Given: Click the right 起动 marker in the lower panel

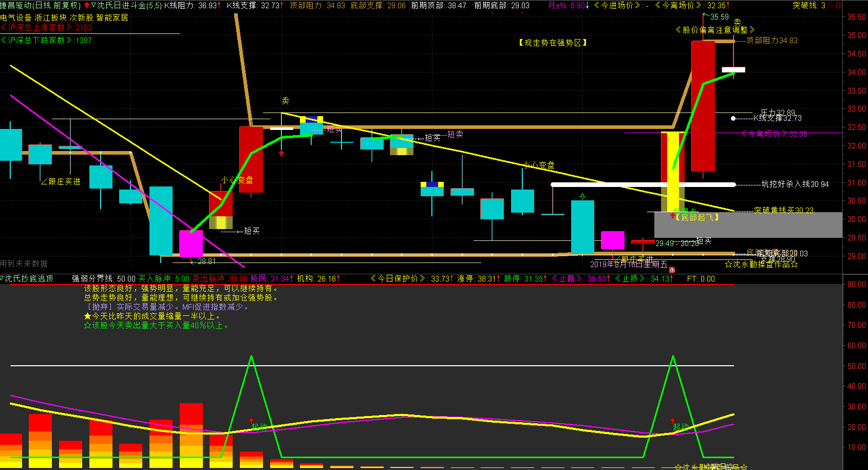Looking at the screenshot, I should pyautogui.click(x=681, y=427).
